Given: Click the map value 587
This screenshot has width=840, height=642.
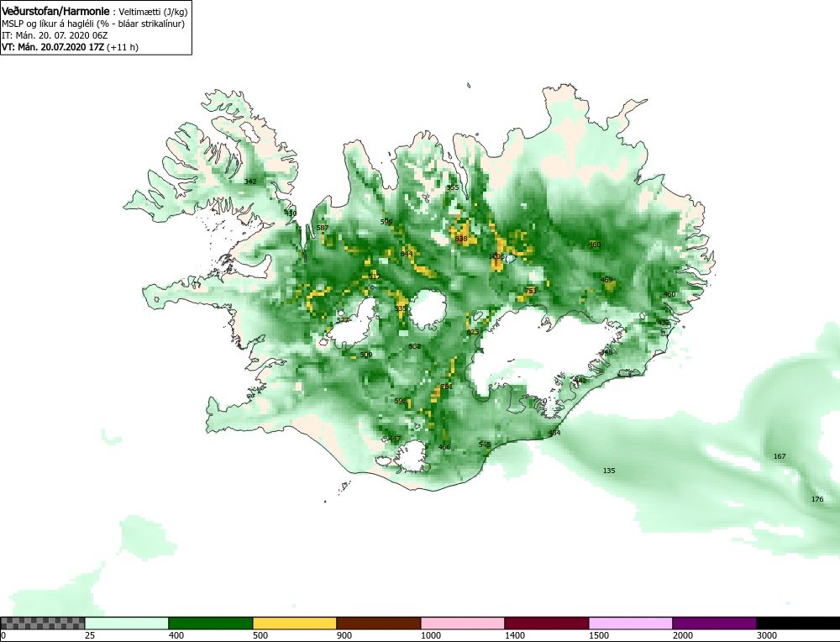Looking at the screenshot, I should pos(323,228).
